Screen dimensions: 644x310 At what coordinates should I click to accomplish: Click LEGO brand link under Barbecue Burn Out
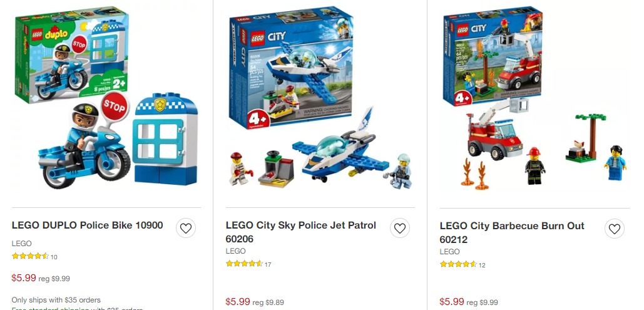point(449,251)
